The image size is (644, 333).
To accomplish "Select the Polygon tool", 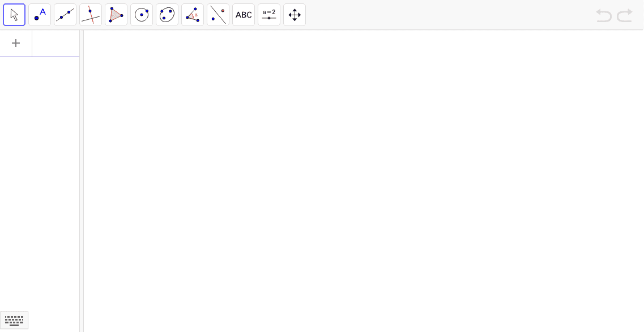I will (116, 15).
